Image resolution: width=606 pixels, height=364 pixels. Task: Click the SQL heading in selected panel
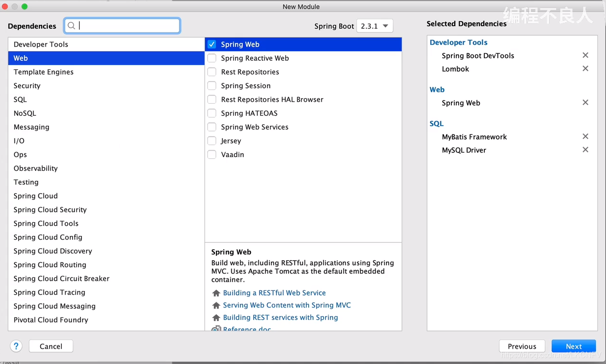pyautogui.click(x=437, y=123)
